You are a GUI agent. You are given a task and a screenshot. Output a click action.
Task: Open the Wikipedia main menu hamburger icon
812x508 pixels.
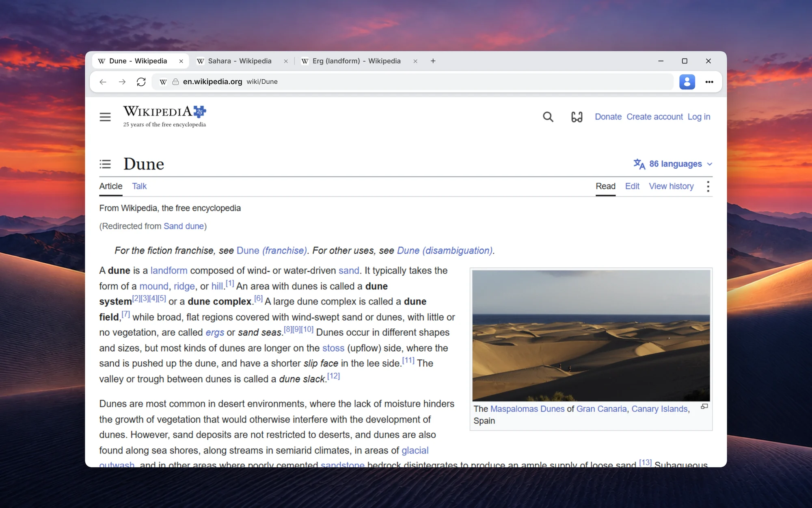[105, 117]
